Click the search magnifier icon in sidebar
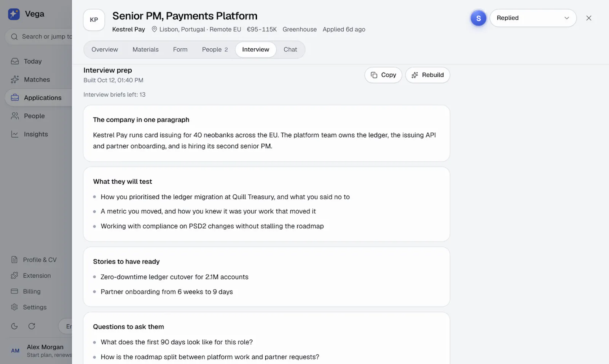609x364 pixels. 14,37
